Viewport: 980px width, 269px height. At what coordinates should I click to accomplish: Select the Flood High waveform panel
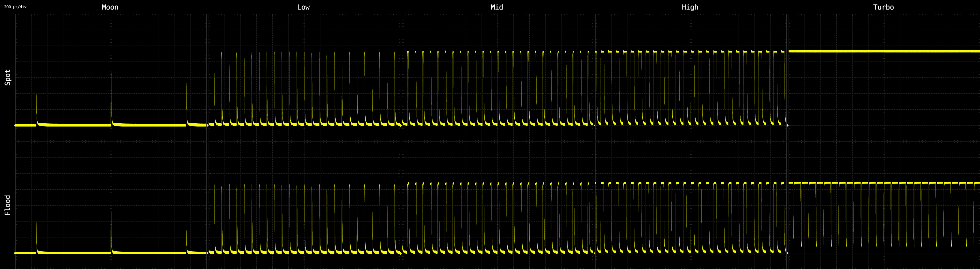point(690,206)
